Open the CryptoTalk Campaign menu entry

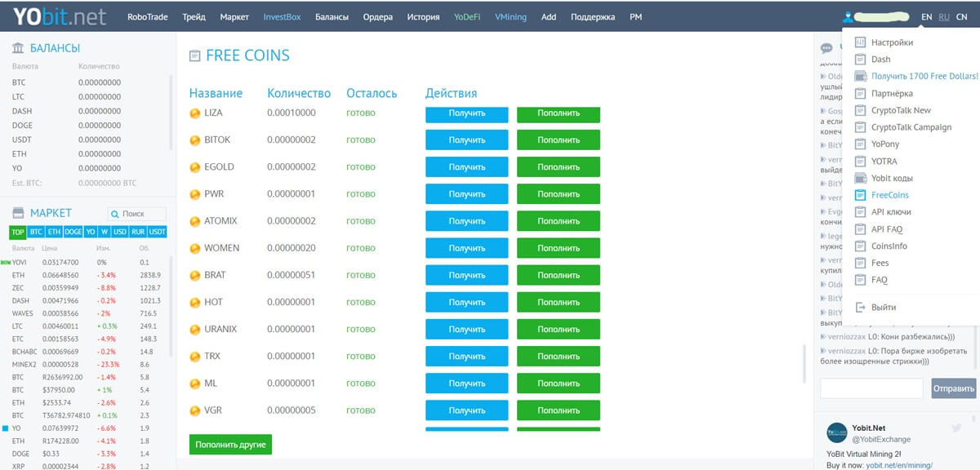(911, 127)
